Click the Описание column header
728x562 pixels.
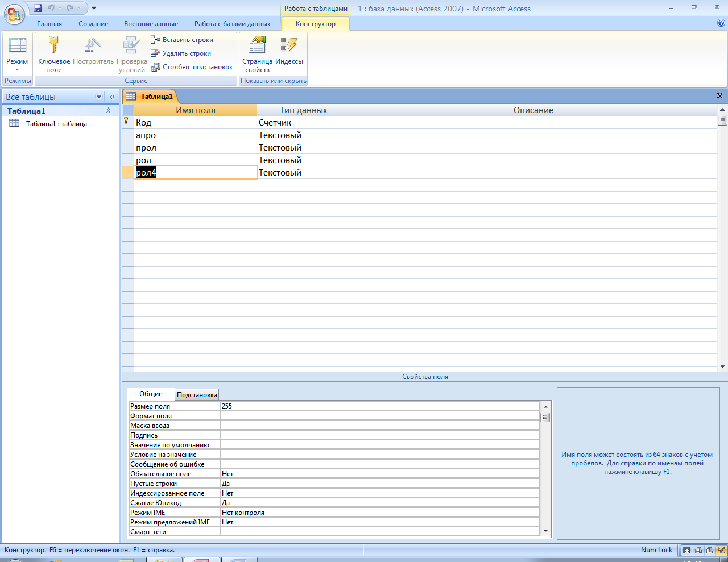(533, 110)
